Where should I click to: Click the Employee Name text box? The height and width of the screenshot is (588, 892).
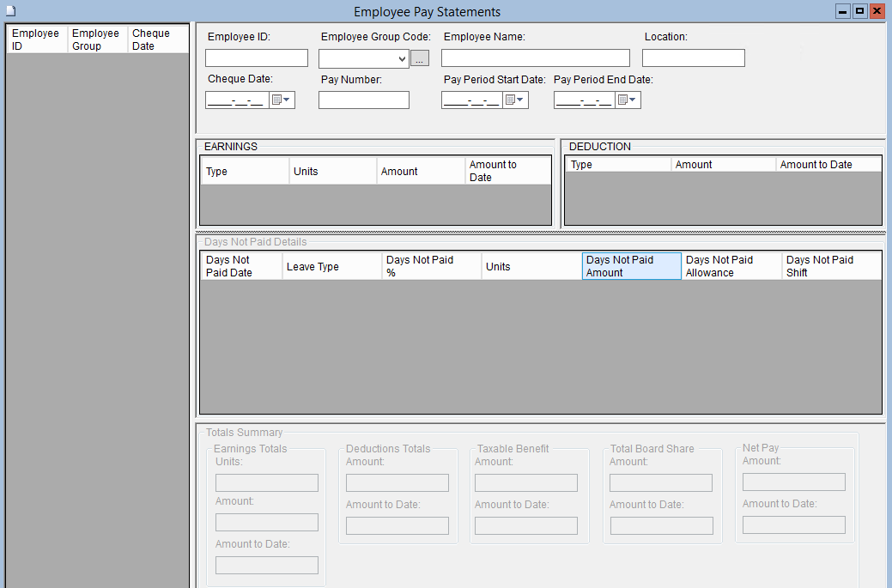pyautogui.click(x=535, y=58)
